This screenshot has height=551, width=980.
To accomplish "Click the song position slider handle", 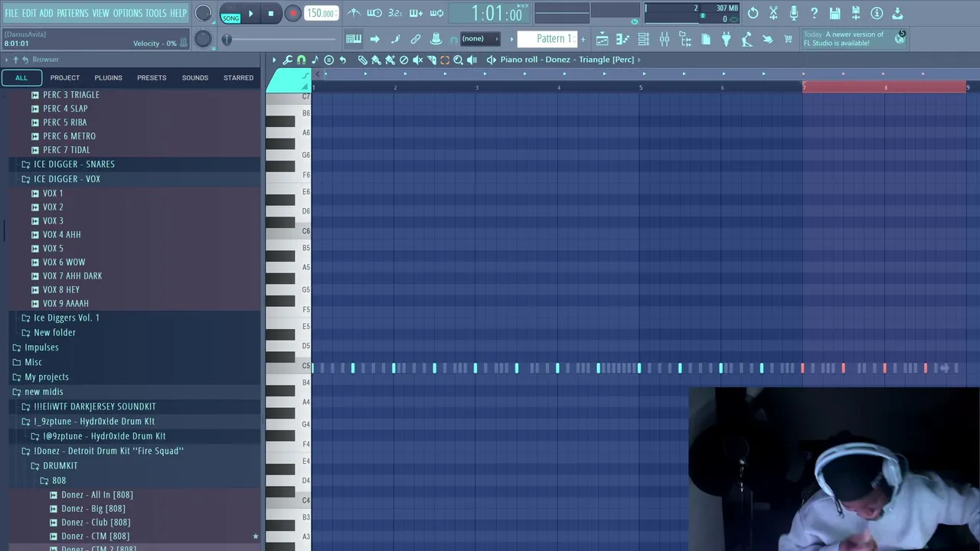I will [227, 39].
